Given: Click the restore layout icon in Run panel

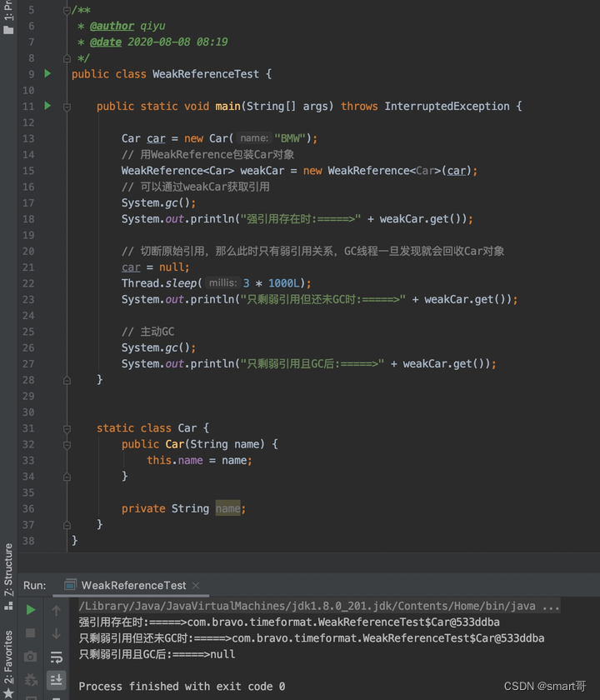Looking at the screenshot, I should 30,697.
